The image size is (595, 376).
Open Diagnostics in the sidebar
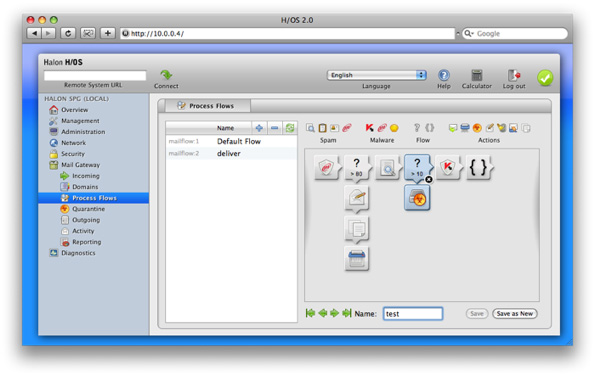[x=78, y=253]
